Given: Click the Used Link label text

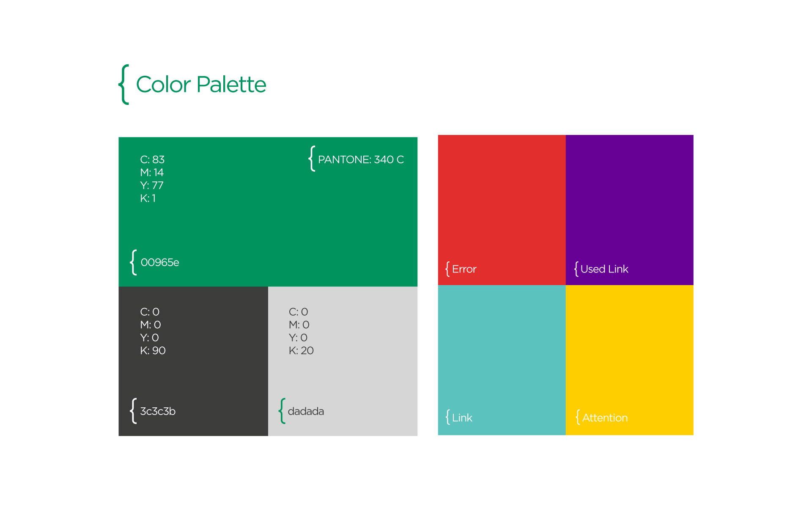Looking at the screenshot, I should coord(604,269).
